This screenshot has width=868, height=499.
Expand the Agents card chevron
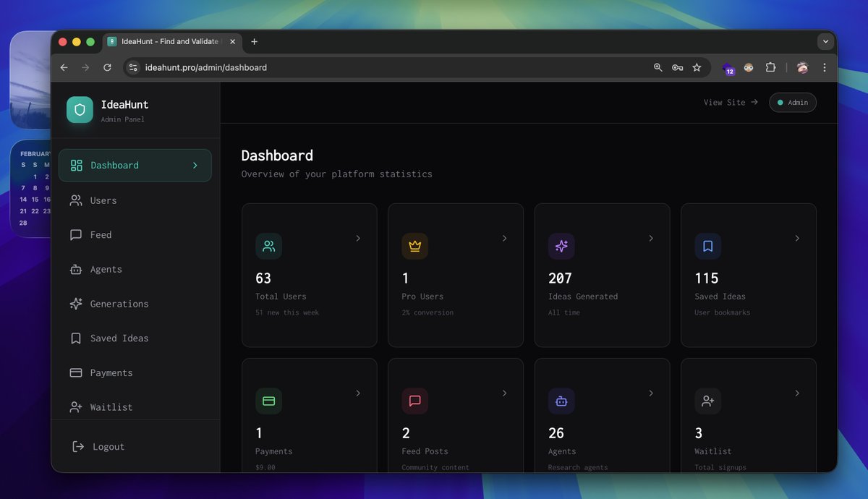(x=651, y=393)
